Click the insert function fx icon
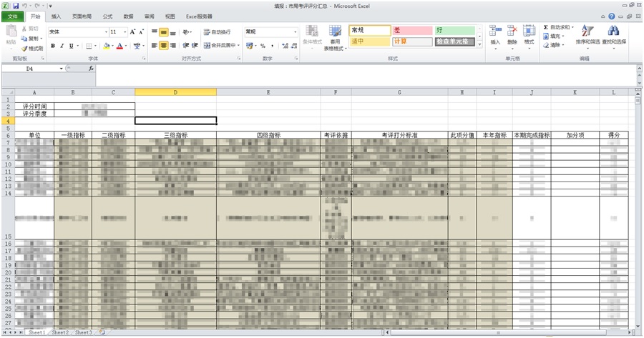644x338 pixels. [x=91, y=69]
